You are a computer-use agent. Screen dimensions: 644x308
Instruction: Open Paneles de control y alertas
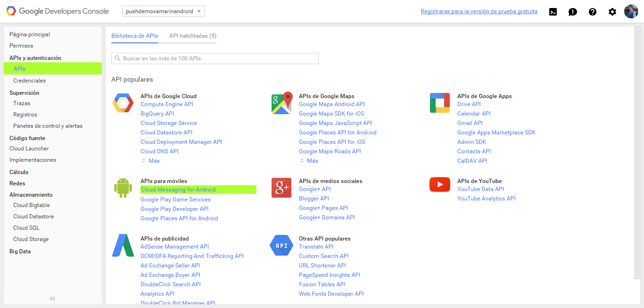48,126
